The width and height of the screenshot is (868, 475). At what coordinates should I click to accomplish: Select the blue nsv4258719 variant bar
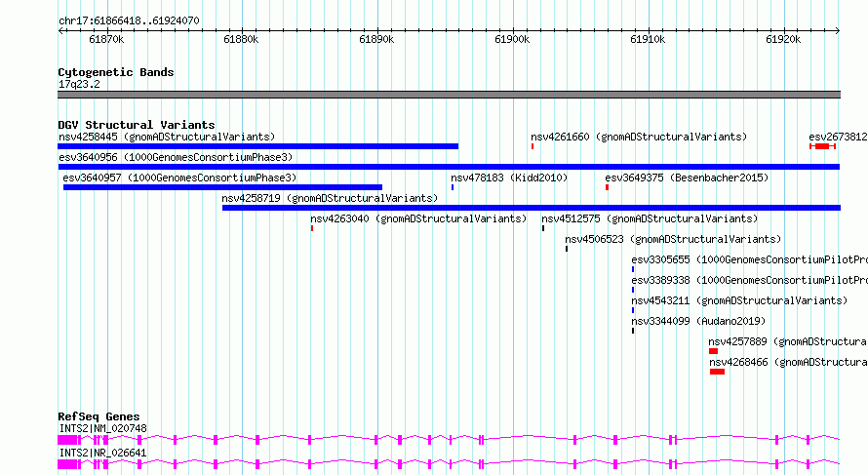[x=532, y=208]
